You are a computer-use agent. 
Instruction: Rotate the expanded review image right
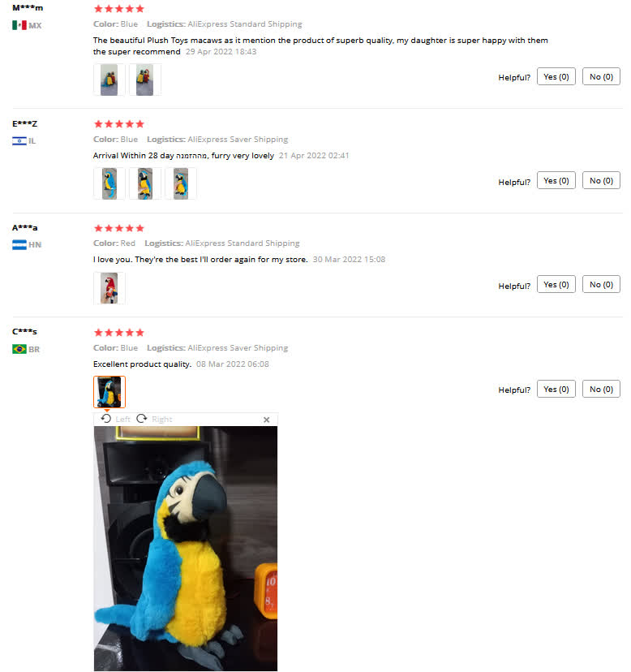pos(154,419)
